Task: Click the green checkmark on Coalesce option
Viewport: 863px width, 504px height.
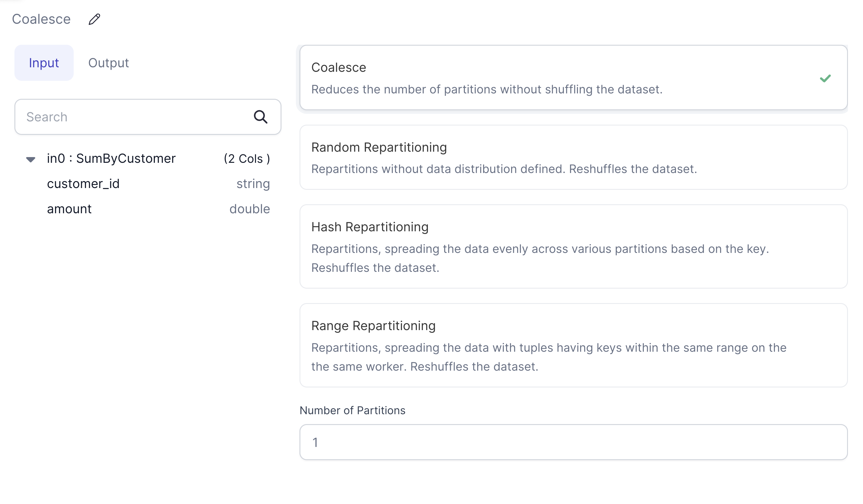Action: coord(825,78)
